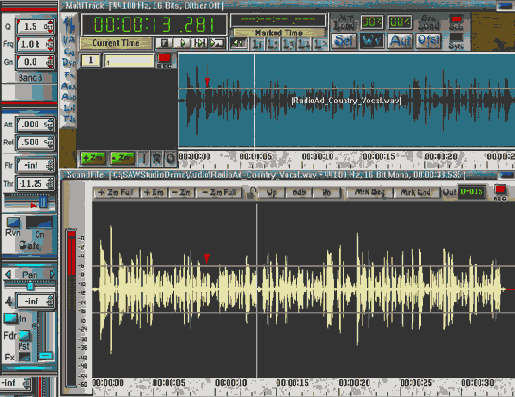Viewport: 515px width, 397px height.
Task: Toggle the gate Rvn switch
Action: click(13, 222)
